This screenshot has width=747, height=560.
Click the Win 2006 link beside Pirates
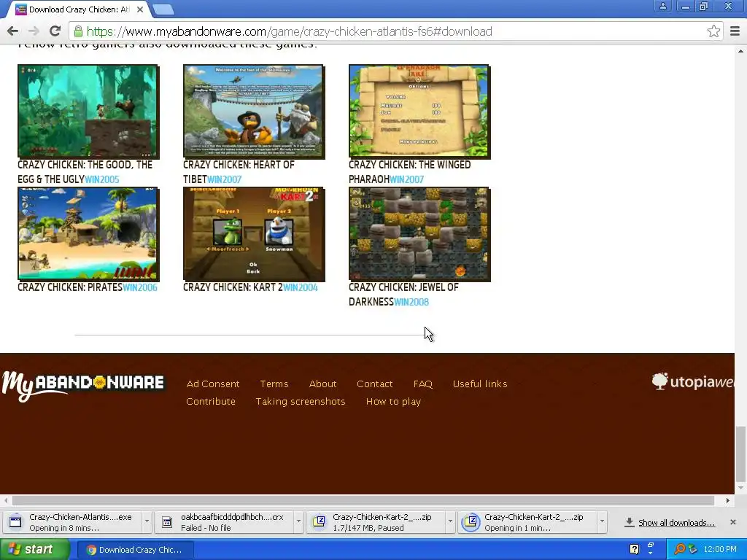click(x=140, y=287)
